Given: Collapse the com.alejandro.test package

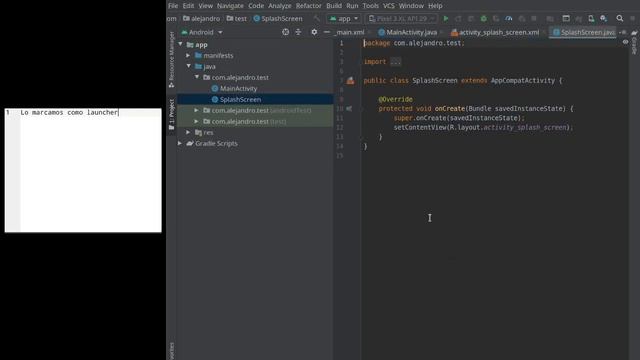Looking at the screenshot, I should coord(197,77).
